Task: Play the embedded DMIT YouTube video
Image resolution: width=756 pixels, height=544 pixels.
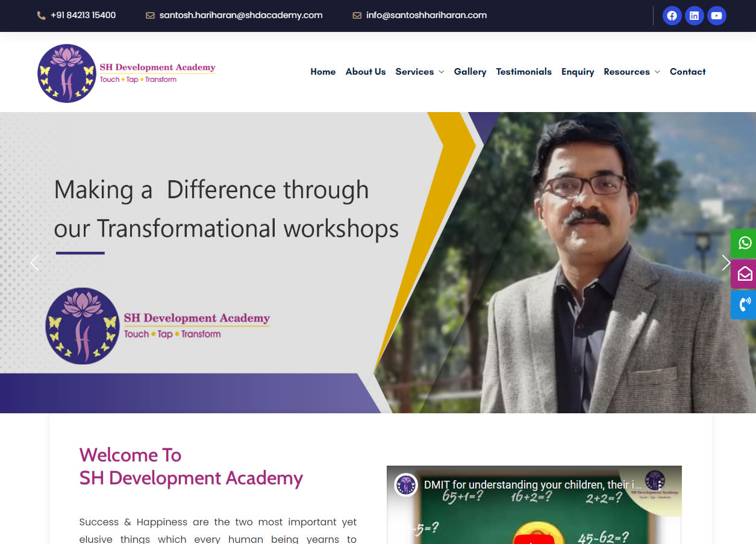Action: tap(534, 538)
